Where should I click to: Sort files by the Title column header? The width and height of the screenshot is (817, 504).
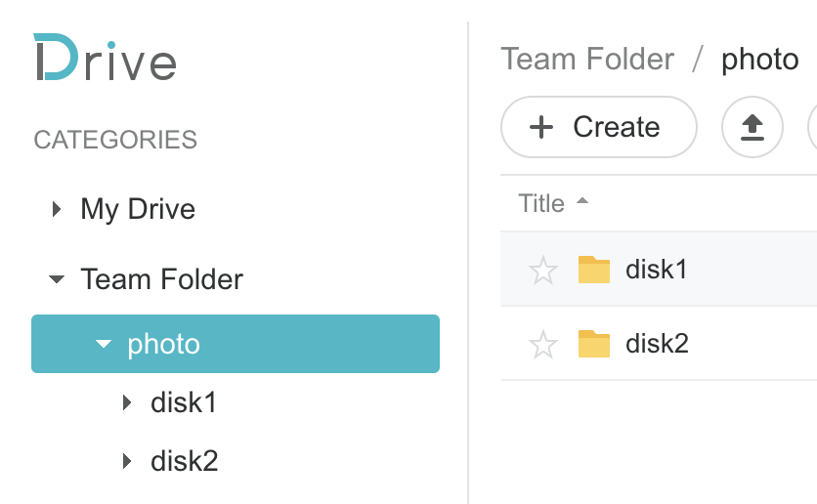(x=541, y=203)
